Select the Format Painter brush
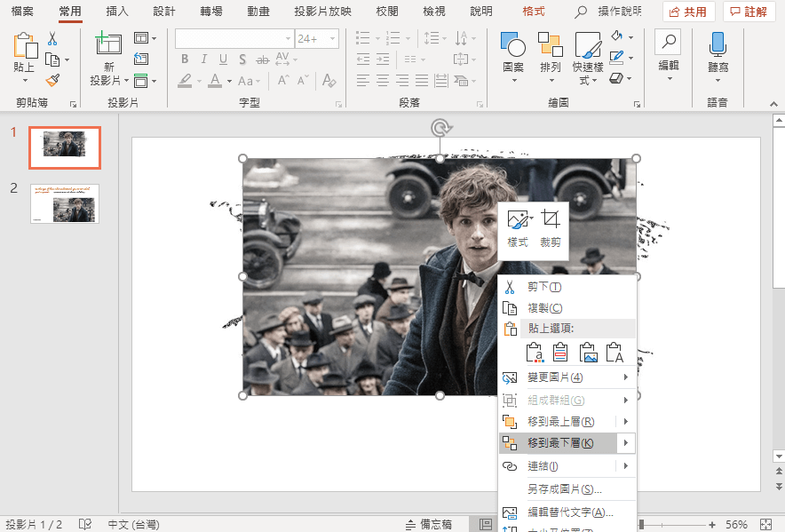Screen dimensions: 785x532 pyautogui.click(x=52, y=80)
